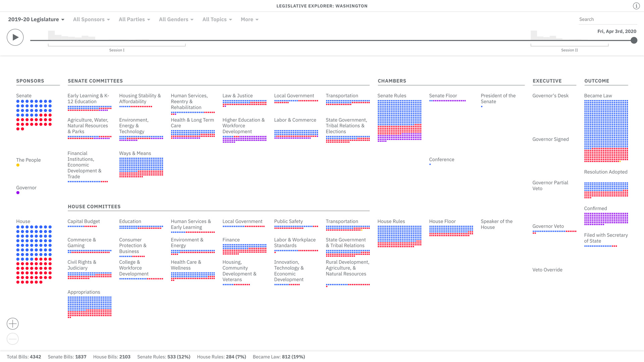Viewport: 644px width, 362px height.
Task: Click the Became Law outcome label
Action: pyautogui.click(x=598, y=96)
